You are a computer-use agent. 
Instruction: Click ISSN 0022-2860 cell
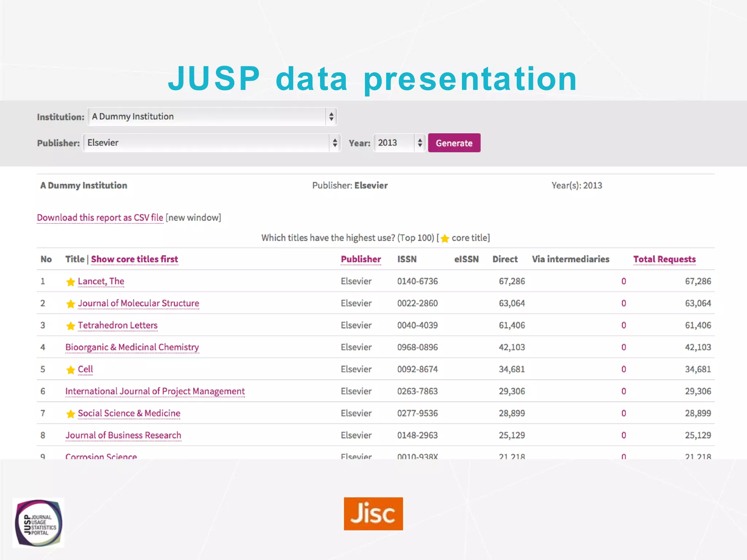(418, 303)
